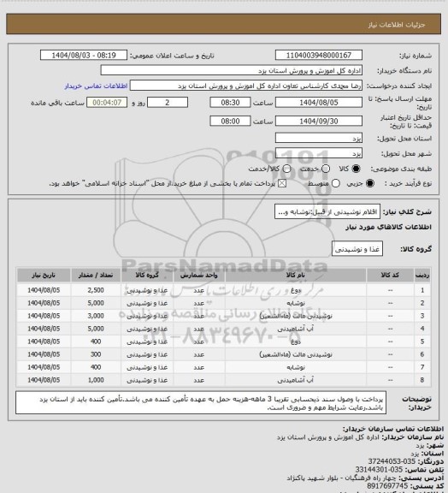Click the announcement date field 1404/08/03 - 08:19

click(x=84, y=56)
